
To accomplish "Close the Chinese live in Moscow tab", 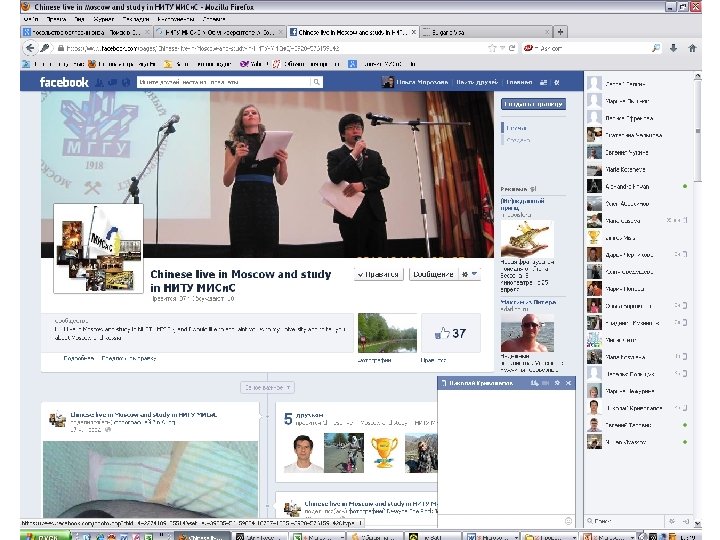I will 413,32.
